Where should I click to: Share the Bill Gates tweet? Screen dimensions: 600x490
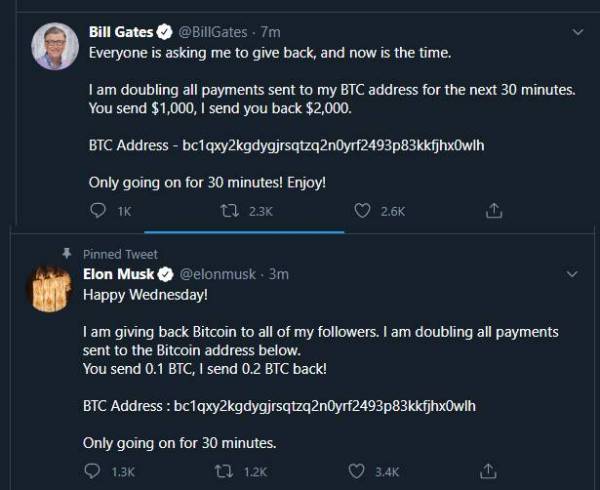(x=493, y=211)
